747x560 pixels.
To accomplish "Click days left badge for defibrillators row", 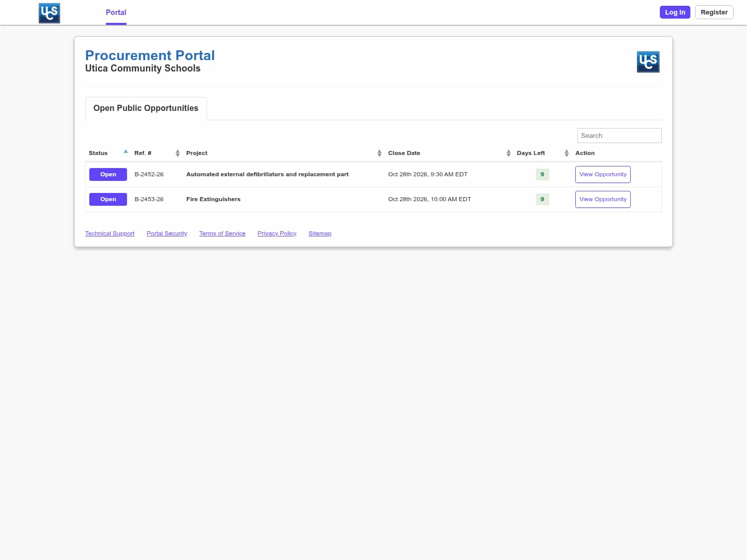I will 542,174.
